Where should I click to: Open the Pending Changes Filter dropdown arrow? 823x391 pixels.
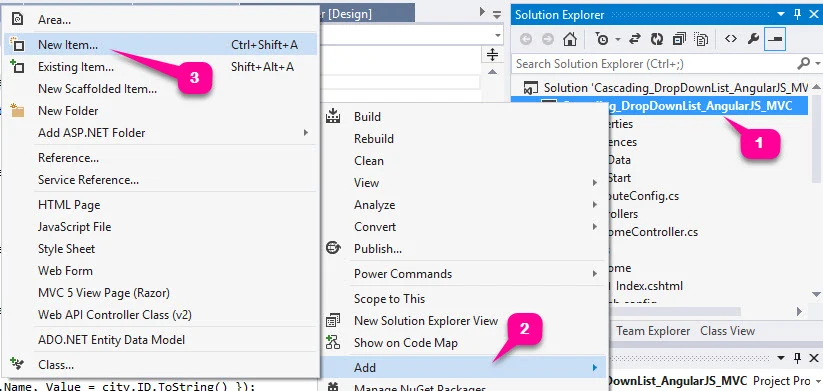(x=618, y=40)
